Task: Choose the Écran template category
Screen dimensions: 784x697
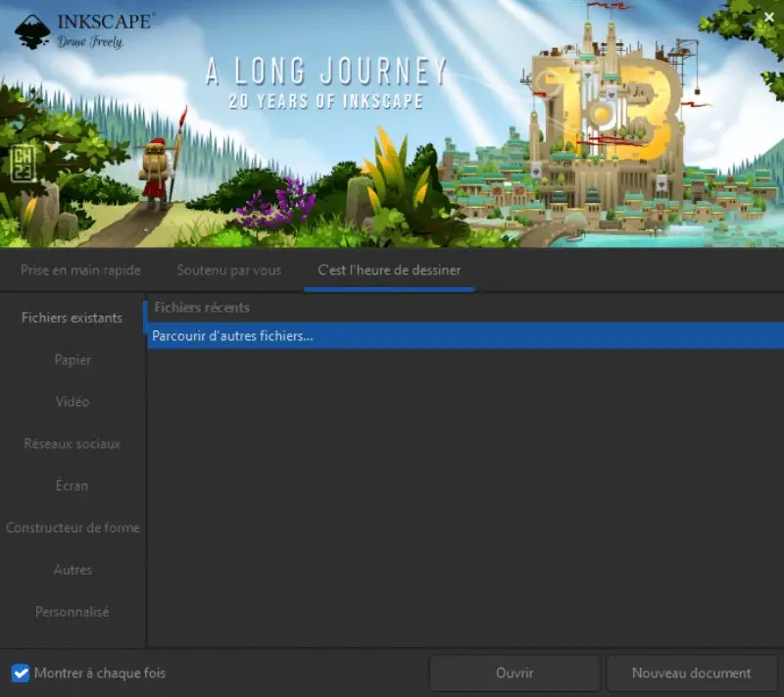Action: tap(72, 486)
